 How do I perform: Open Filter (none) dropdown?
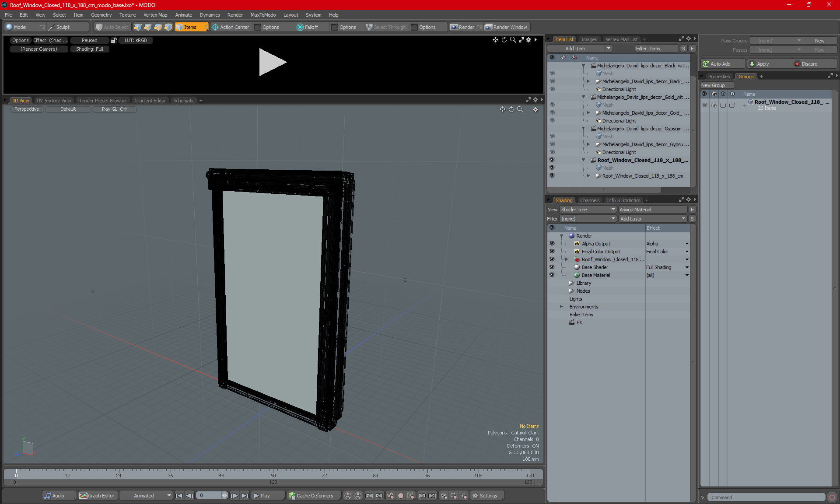click(588, 219)
